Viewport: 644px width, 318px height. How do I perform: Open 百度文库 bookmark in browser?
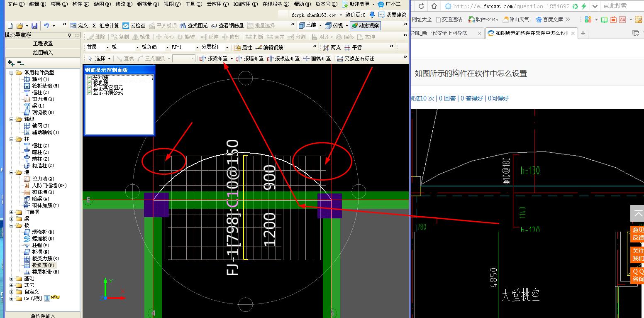[549, 20]
